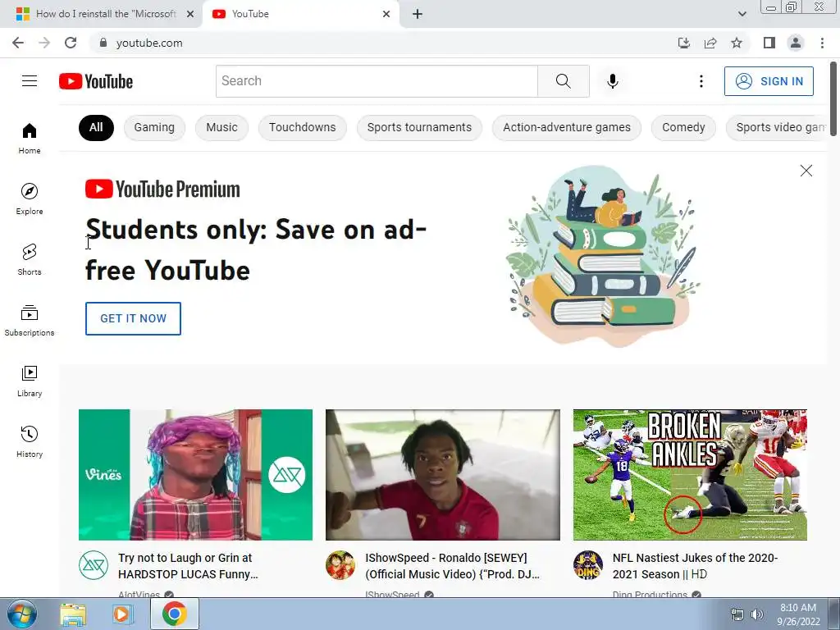Image resolution: width=840 pixels, height=630 pixels.
Task: Close the Microsoft reinstall tab
Action: [190, 14]
